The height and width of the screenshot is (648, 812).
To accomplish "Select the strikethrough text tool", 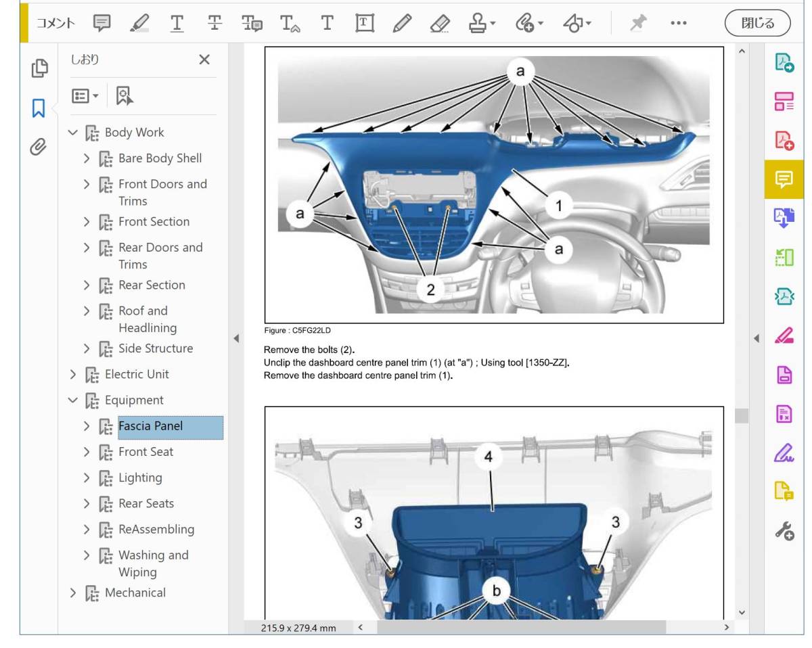I will [x=214, y=22].
